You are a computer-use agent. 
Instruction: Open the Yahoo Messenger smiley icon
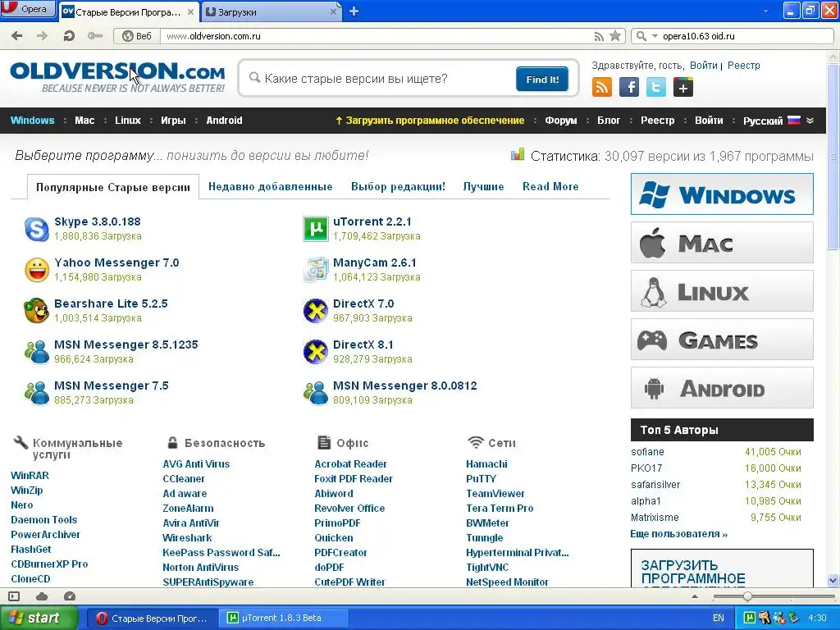pos(37,270)
